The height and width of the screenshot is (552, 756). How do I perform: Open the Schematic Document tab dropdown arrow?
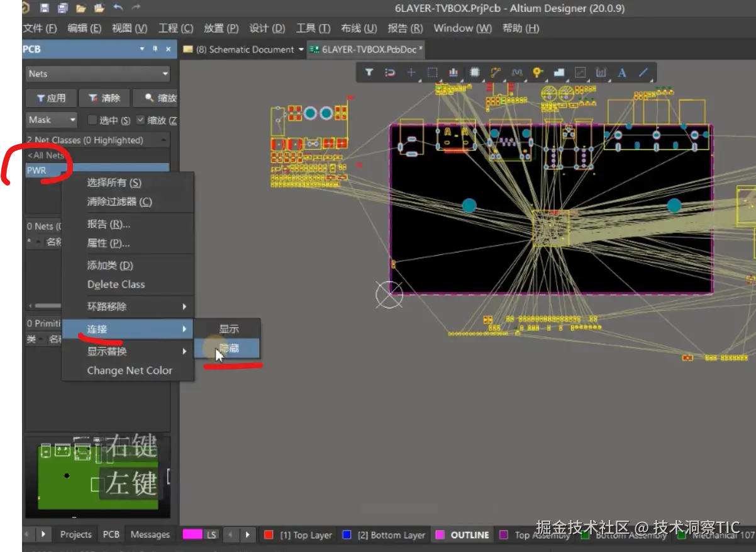click(301, 50)
